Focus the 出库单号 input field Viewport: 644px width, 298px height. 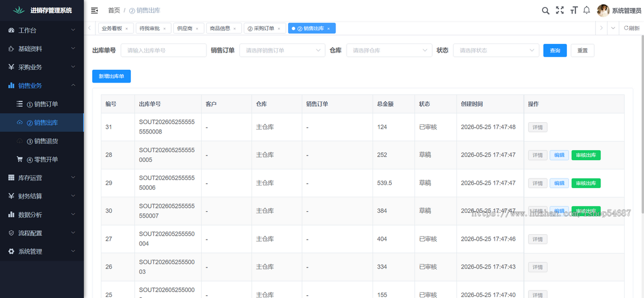[164, 50]
